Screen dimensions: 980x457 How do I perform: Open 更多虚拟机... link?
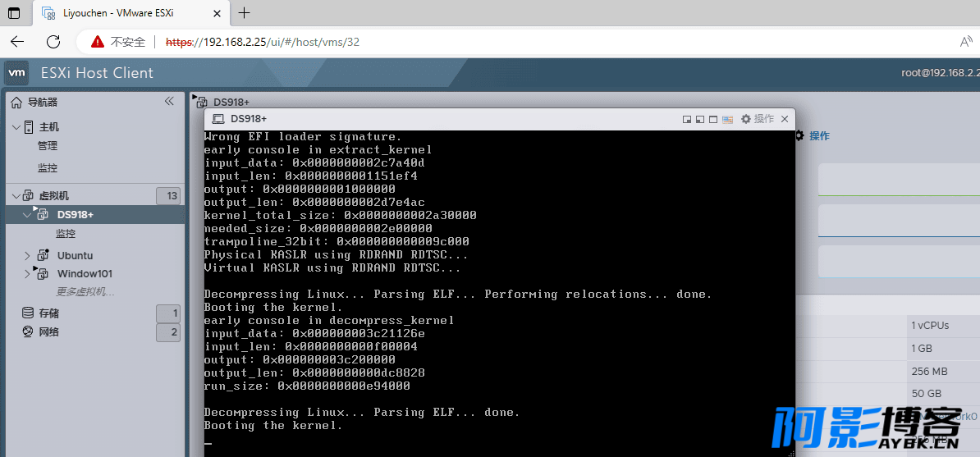85,291
